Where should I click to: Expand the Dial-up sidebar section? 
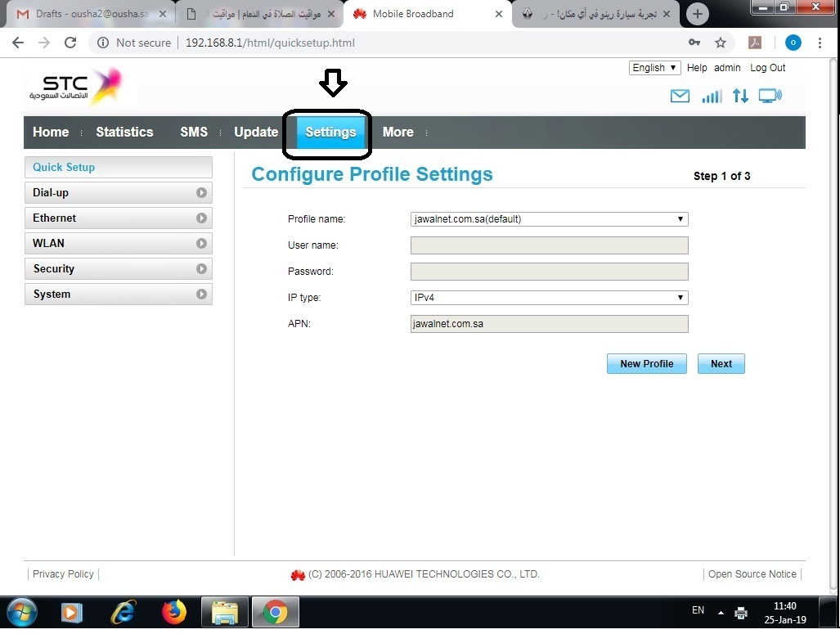click(119, 193)
